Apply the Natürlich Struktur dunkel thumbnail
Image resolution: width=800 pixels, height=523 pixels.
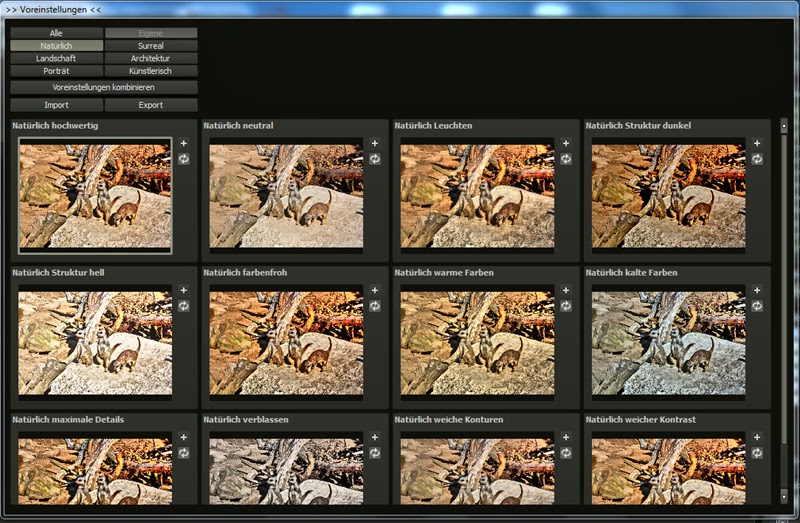(x=668, y=196)
